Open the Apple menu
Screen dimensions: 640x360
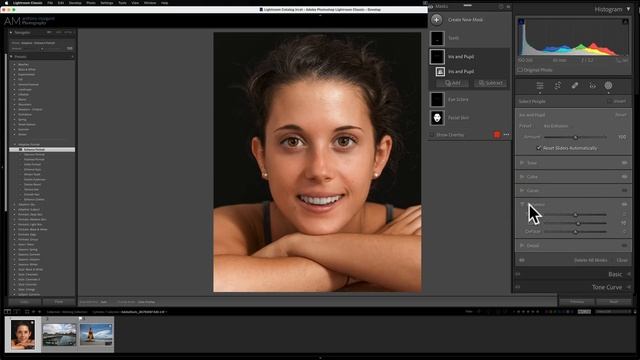[6, 3]
